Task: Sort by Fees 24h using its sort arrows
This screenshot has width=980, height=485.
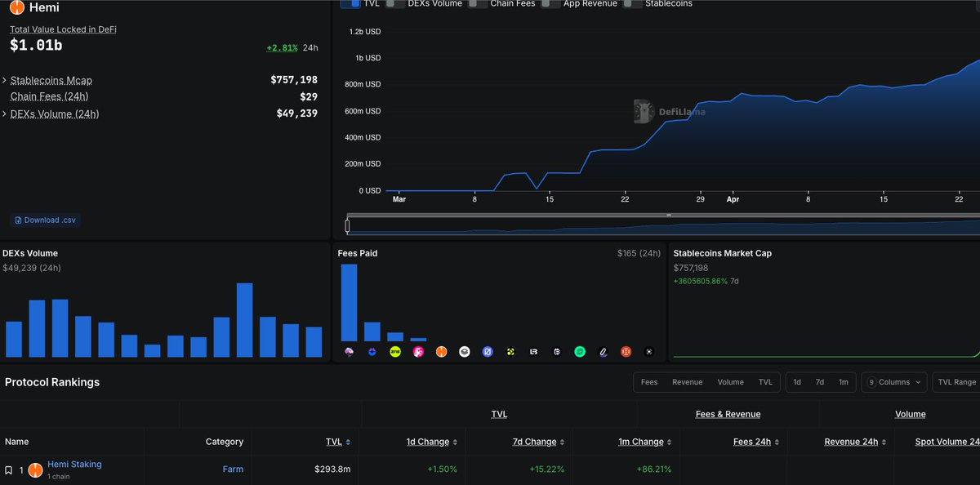Action: (777, 442)
